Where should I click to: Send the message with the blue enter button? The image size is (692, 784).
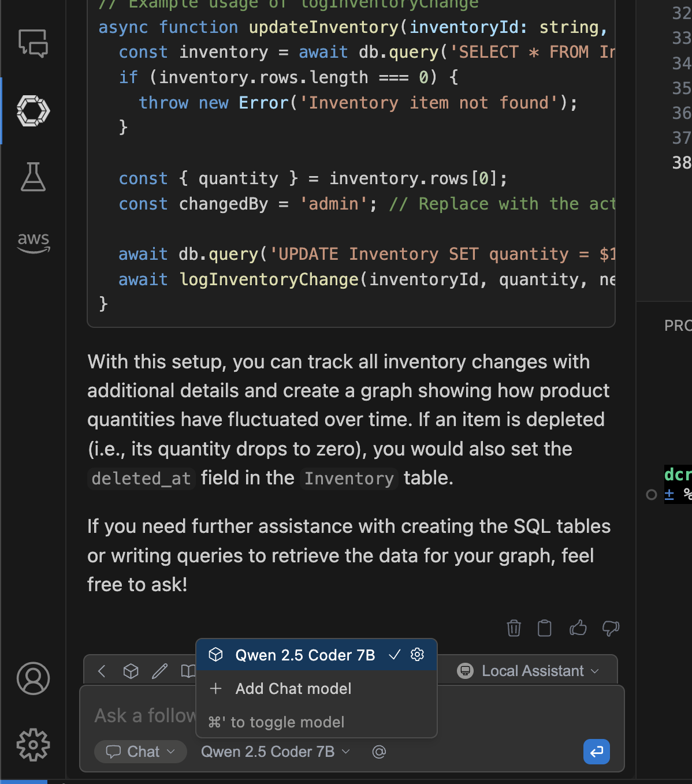tap(596, 752)
